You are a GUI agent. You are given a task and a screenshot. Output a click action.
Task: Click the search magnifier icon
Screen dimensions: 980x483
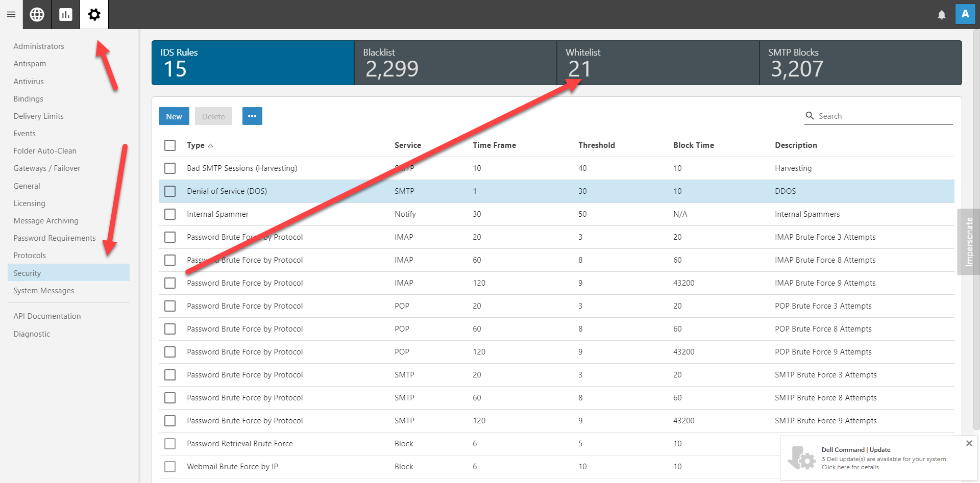coord(810,116)
